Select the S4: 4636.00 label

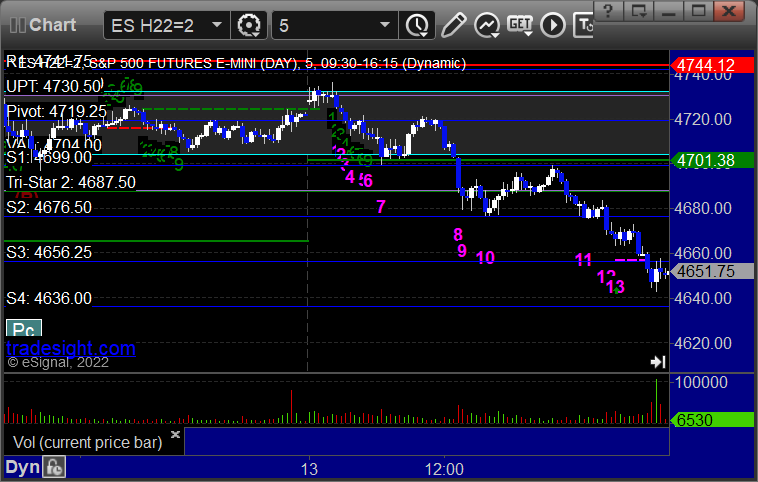49,298
